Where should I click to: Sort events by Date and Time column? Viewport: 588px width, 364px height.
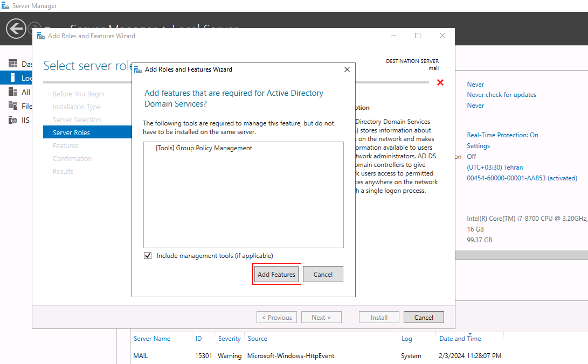[x=460, y=339]
